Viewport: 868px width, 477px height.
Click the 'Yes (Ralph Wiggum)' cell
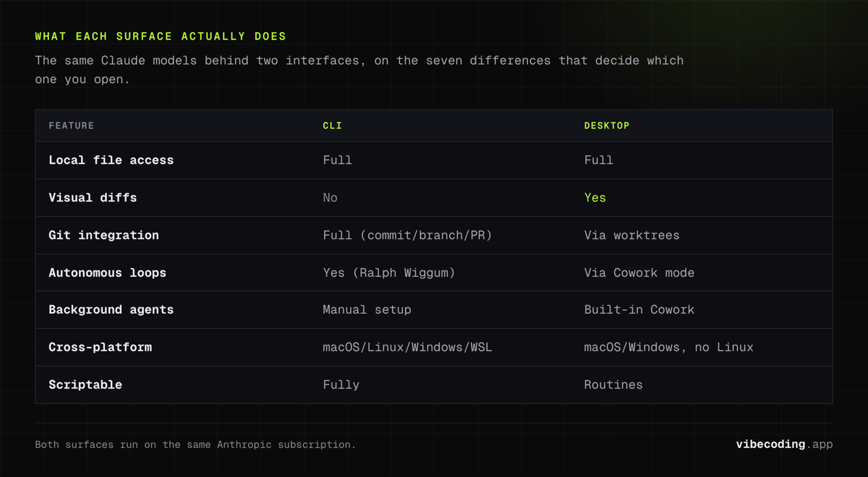(389, 273)
